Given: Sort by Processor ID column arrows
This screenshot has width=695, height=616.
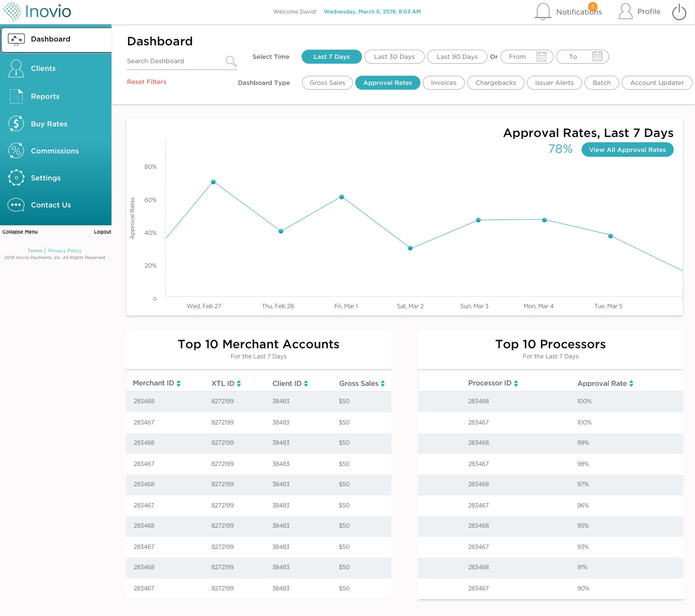Looking at the screenshot, I should pos(516,383).
